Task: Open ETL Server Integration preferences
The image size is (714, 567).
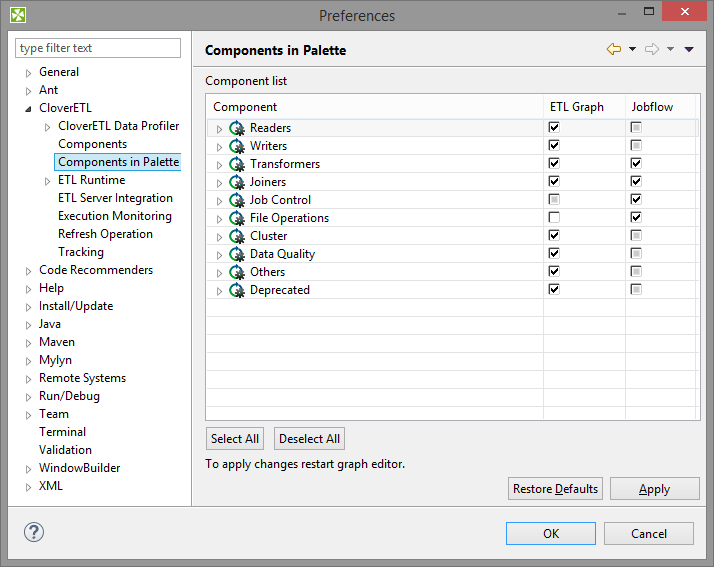Action: click(x=115, y=198)
